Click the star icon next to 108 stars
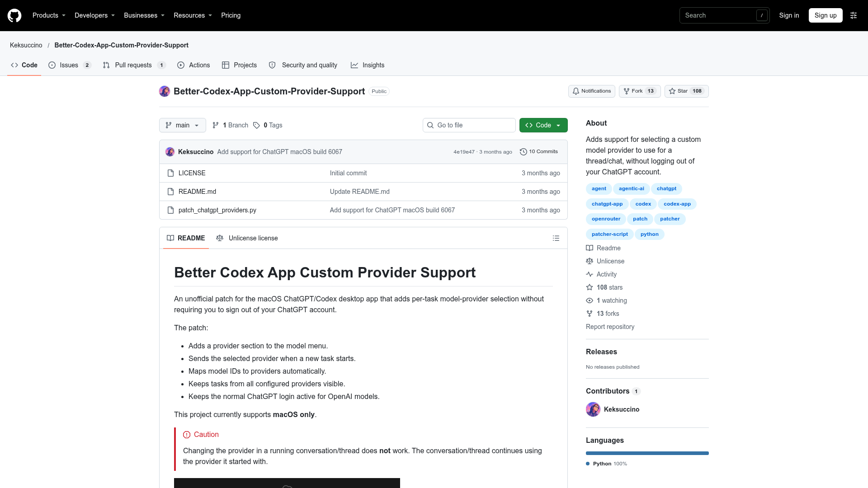Viewport: 868px width, 488px height. pyautogui.click(x=590, y=287)
